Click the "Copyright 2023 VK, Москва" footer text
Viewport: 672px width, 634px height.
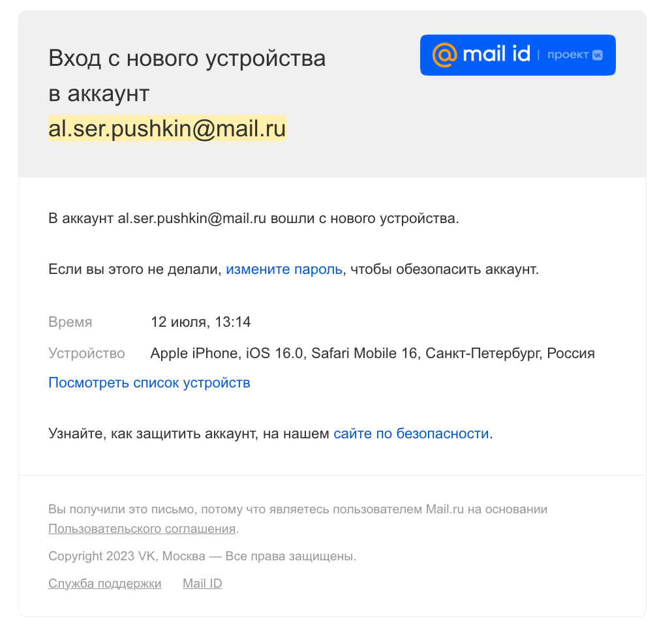click(127, 556)
